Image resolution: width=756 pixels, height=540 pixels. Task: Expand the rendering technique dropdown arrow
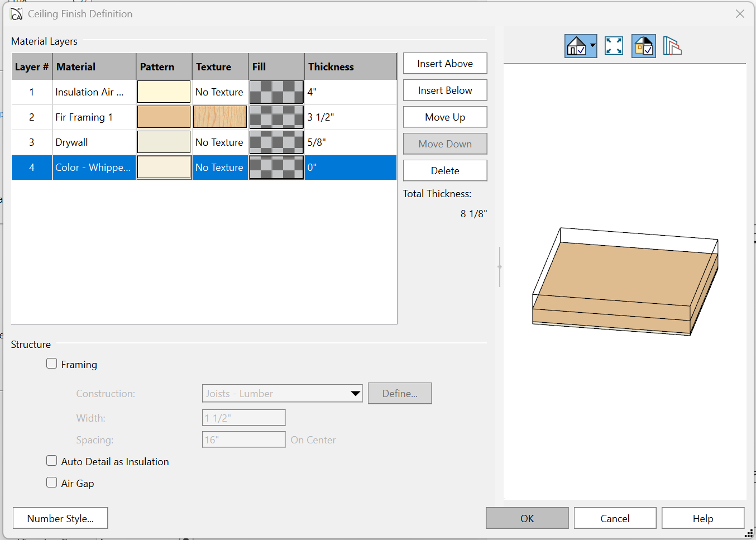point(592,46)
